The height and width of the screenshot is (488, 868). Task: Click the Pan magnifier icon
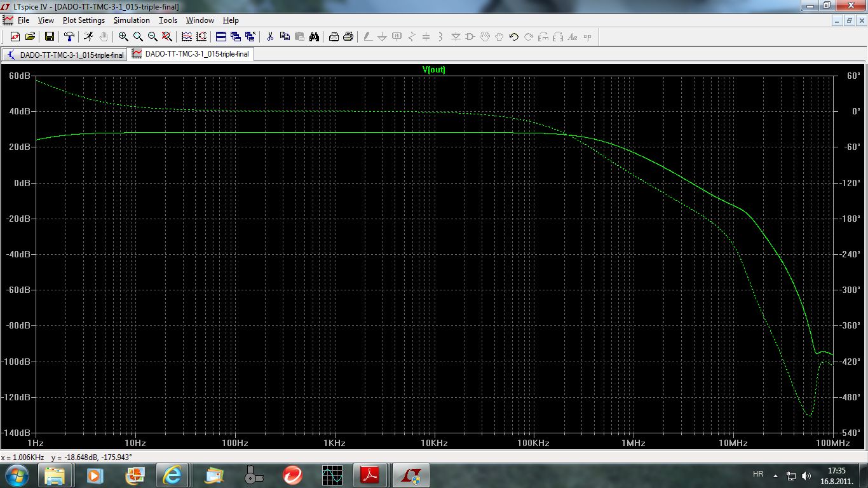138,37
